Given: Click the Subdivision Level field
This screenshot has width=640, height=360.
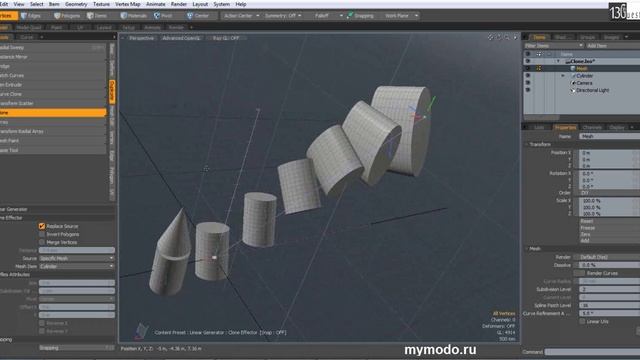Looking at the screenshot, I should click(609, 289).
